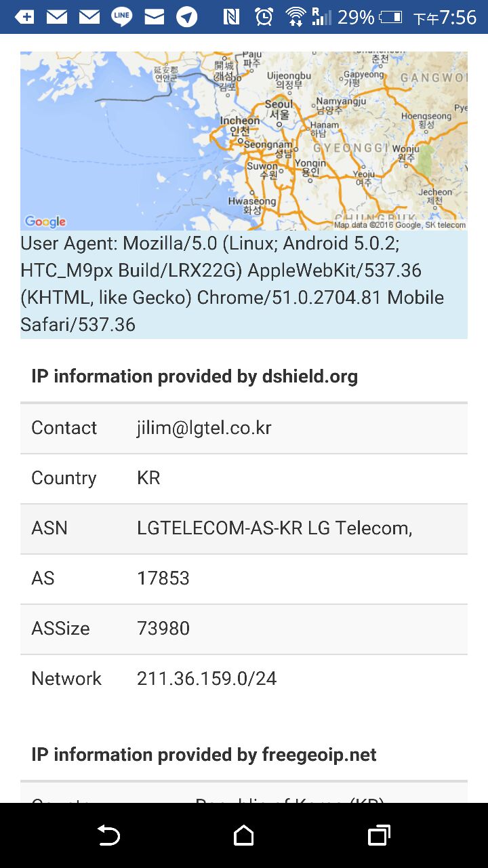Tap the LINE notification icon
Image resolution: width=488 pixels, height=868 pixels.
pos(122,17)
